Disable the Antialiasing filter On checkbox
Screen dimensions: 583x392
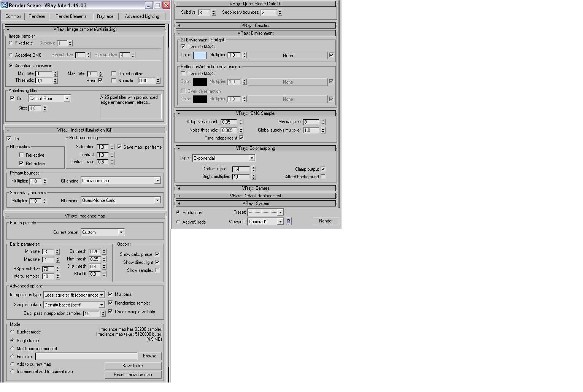click(12, 98)
